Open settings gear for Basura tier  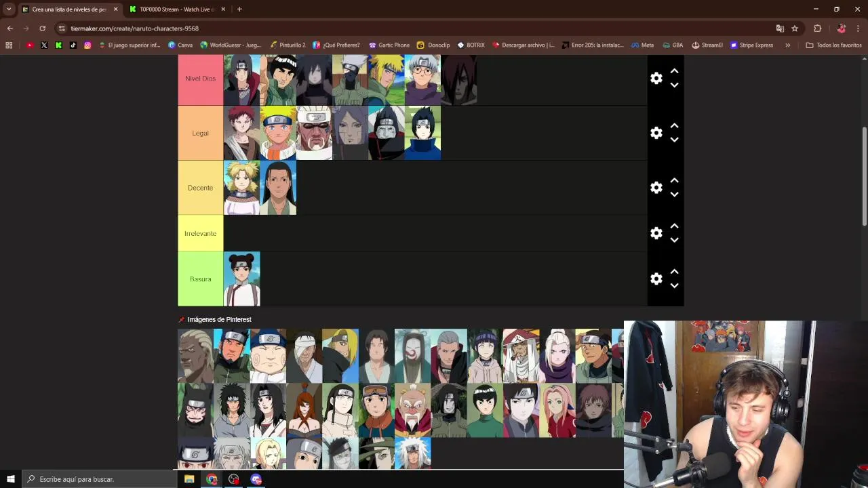click(656, 279)
